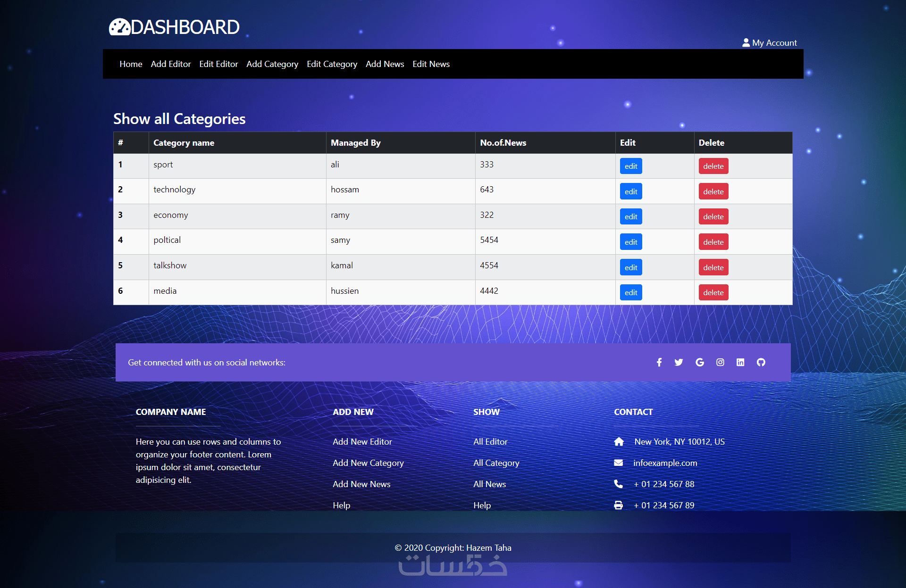Open the Twitter social icon
This screenshot has width=906, height=588.
click(x=679, y=362)
